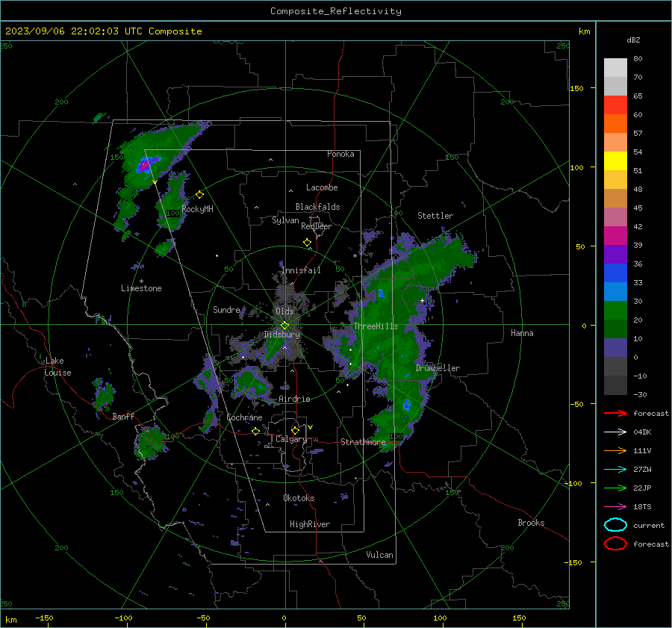Click the yellow radar site marker at Olds
This screenshot has width=672, height=628.
click(x=284, y=325)
